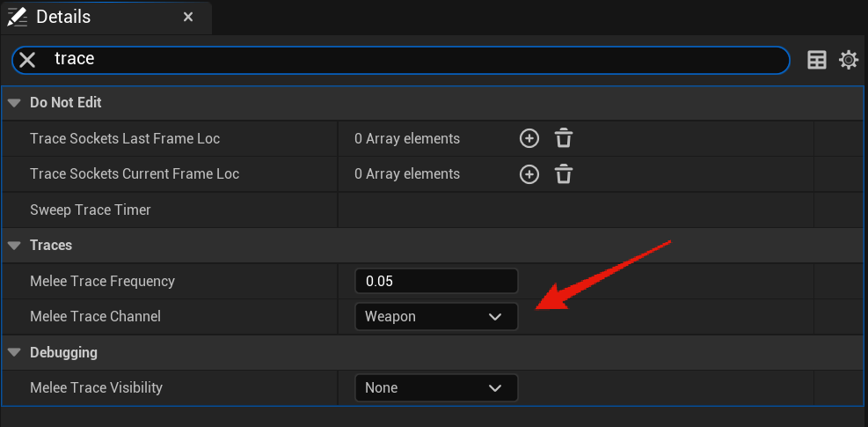
Task: Close the Details tab
Action: (188, 17)
